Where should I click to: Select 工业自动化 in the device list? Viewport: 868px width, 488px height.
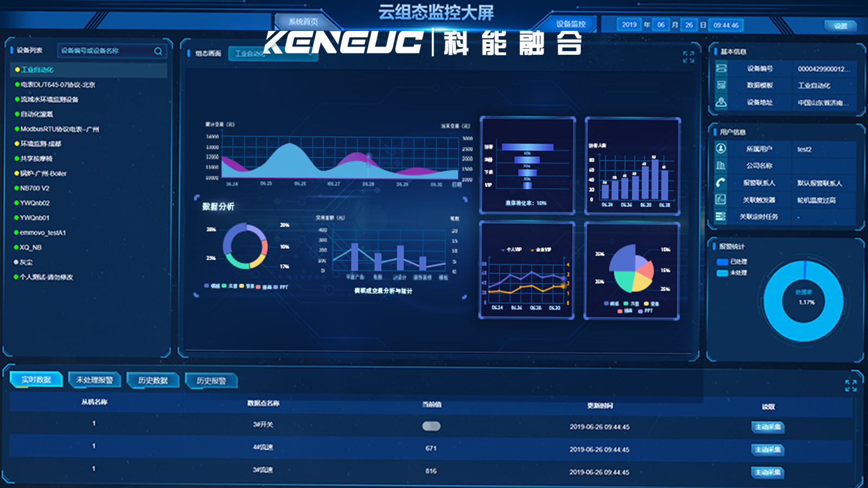[x=37, y=70]
